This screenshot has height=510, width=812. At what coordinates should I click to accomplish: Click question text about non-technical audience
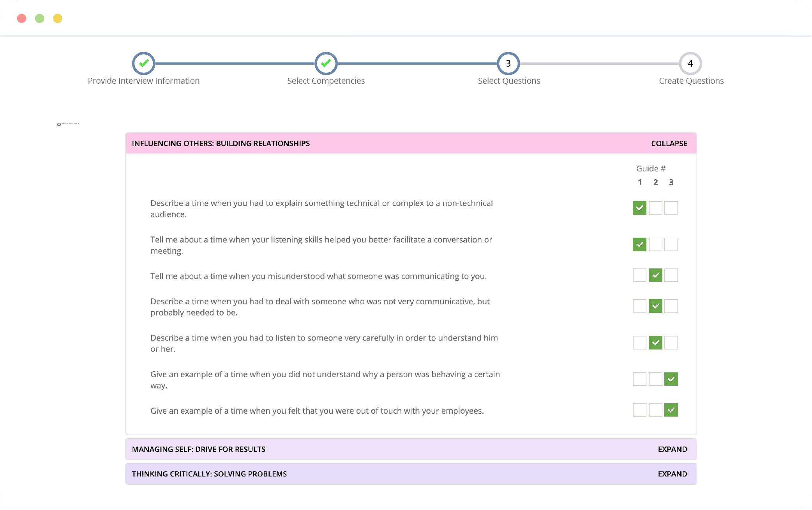322,209
